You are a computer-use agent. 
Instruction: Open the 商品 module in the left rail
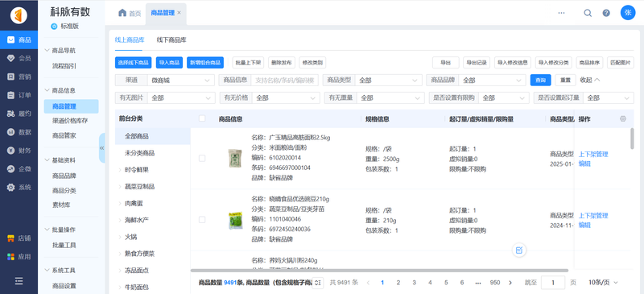pos(19,40)
